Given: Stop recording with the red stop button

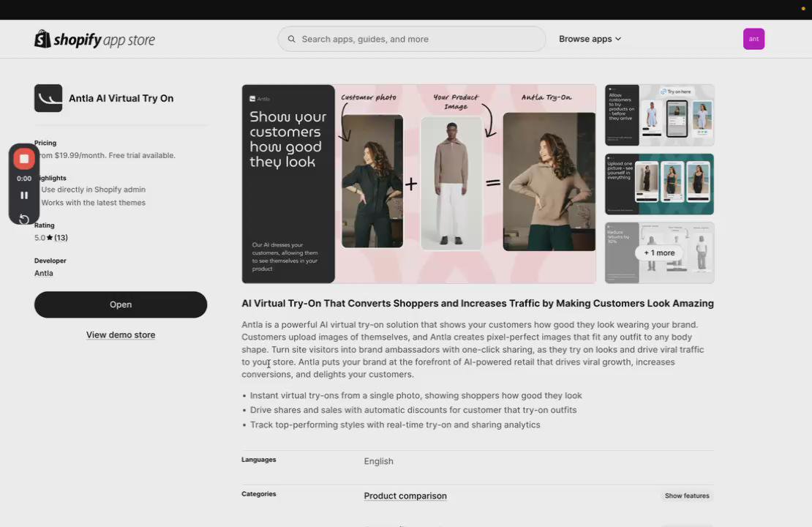Looking at the screenshot, I should 24,159.
